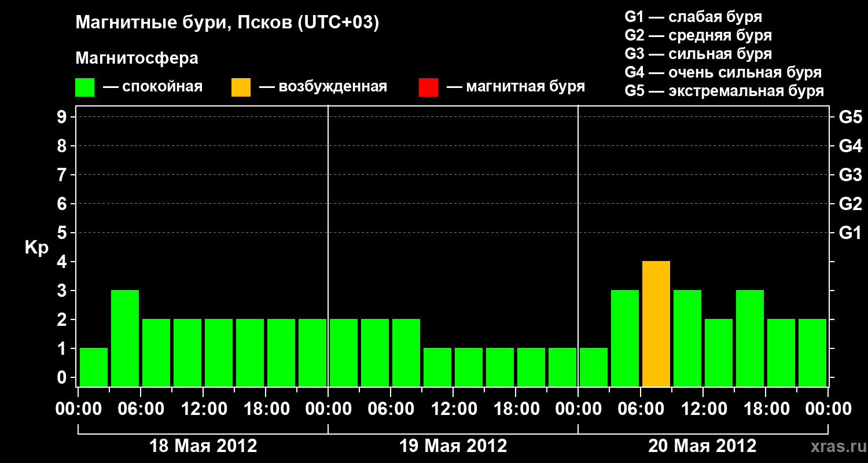Viewport: 868px width, 463px height.
Task: Click the 21:00–24:00 green bar on 18 May
Action: (x=312, y=352)
